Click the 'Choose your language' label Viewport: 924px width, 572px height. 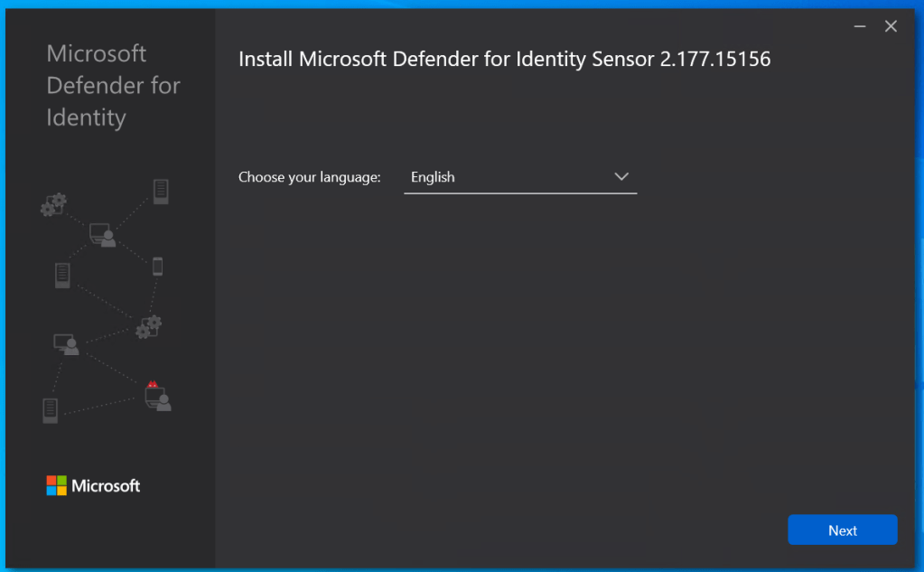[x=309, y=177]
